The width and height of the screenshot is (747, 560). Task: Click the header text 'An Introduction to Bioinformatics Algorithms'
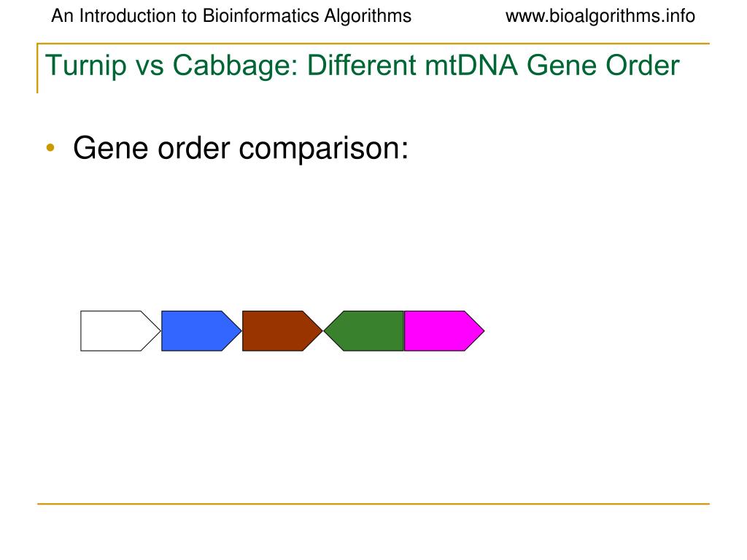(x=231, y=16)
